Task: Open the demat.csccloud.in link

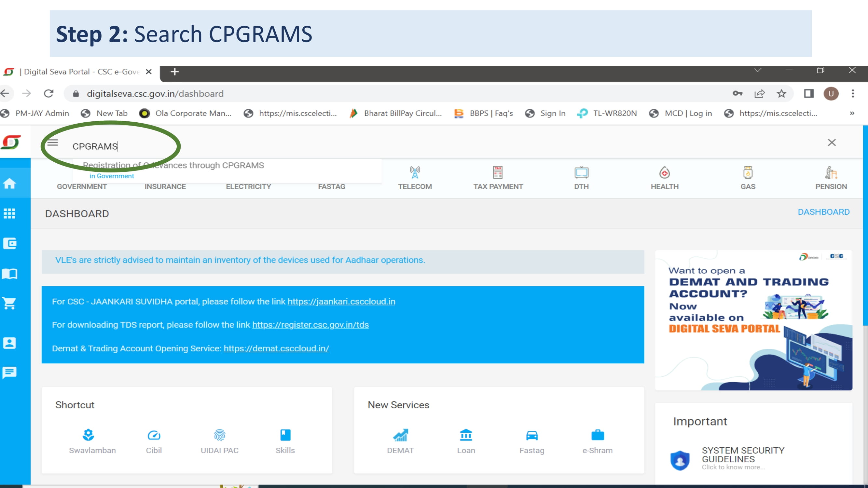Action: pyautogui.click(x=276, y=348)
